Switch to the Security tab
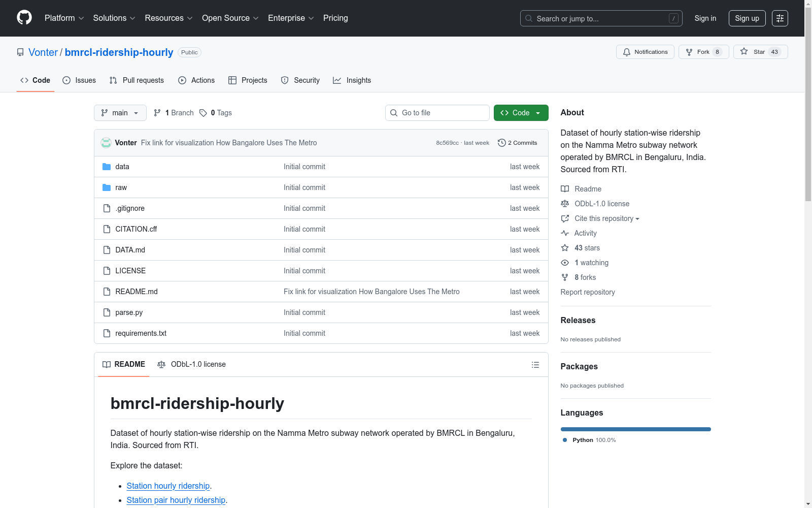 click(300, 80)
